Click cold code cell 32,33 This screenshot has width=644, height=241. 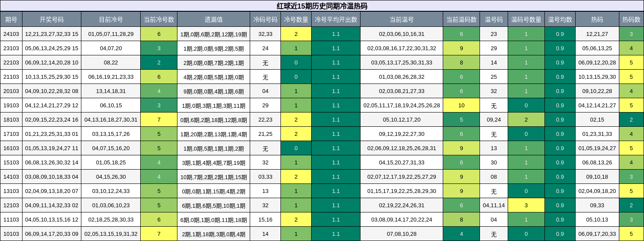click(265, 34)
